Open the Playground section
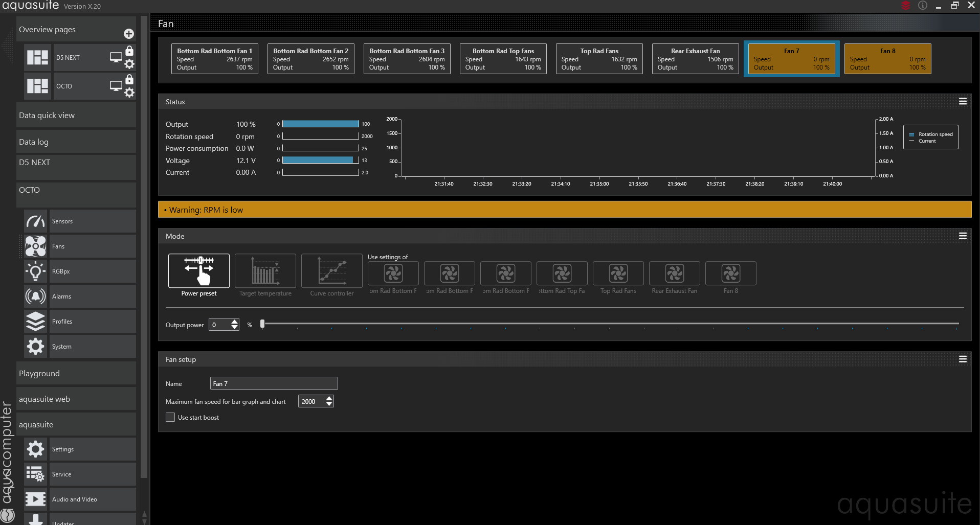Viewport: 980px width, 525px height. (x=76, y=374)
